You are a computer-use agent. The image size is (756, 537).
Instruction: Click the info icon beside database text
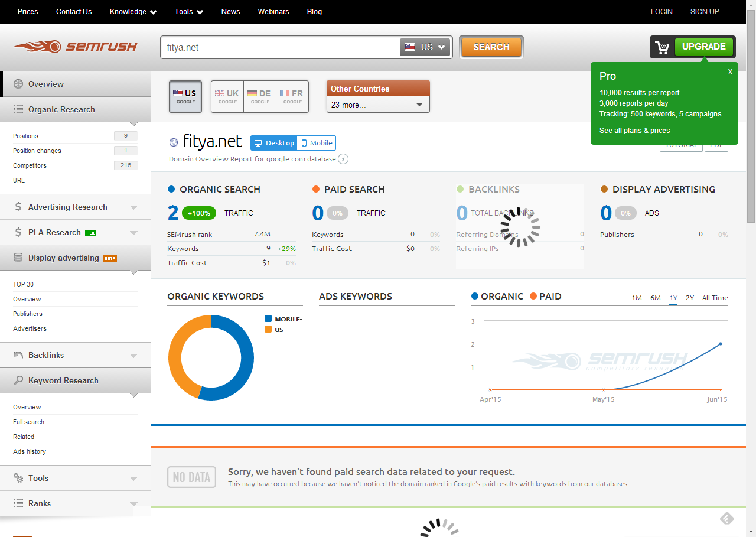(x=343, y=159)
